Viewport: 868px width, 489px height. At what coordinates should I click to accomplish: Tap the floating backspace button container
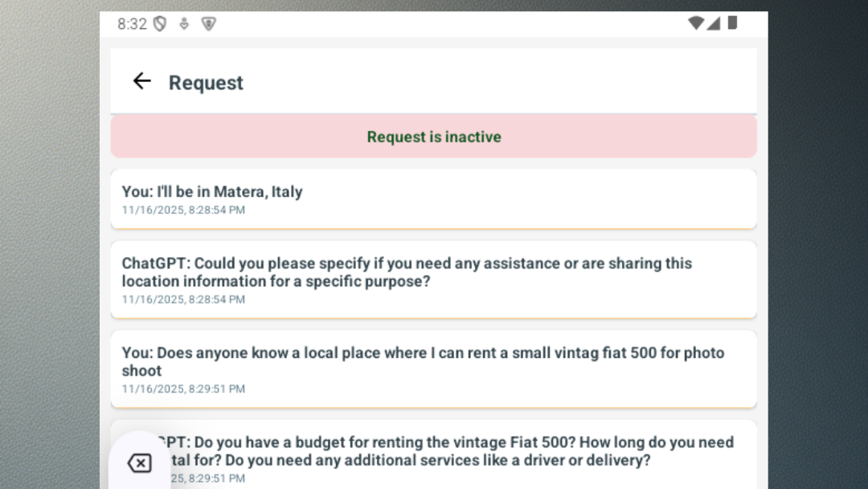pyautogui.click(x=140, y=463)
